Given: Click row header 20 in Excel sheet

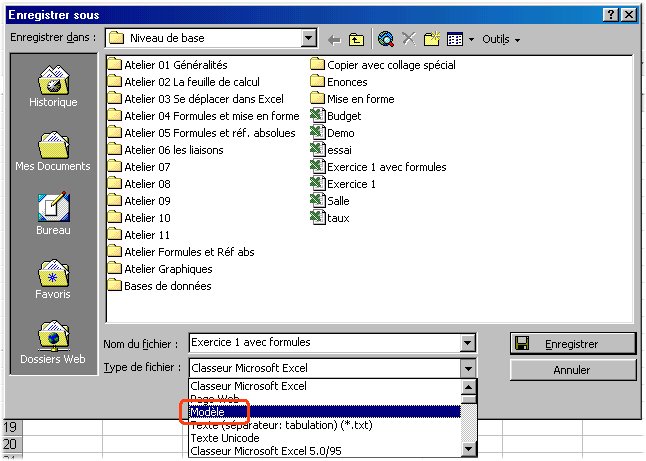Looking at the screenshot, I should point(12,444).
